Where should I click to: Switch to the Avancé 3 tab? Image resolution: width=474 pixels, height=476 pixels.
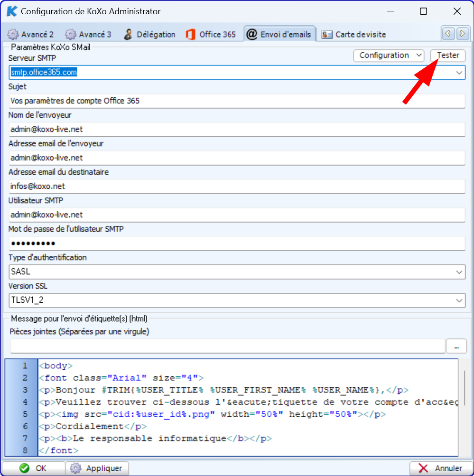coord(88,34)
